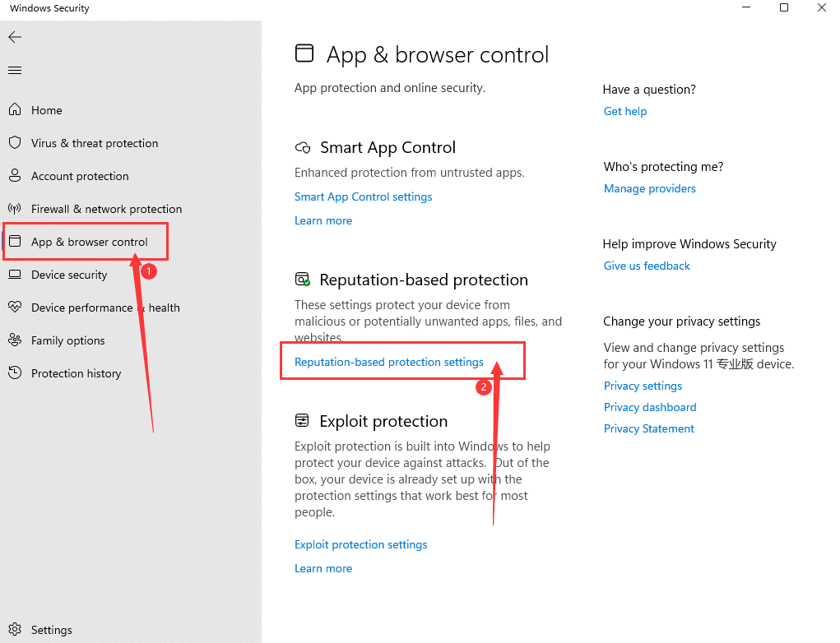
Task: Click the Windows Security window title
Action: tap(49, 8)
